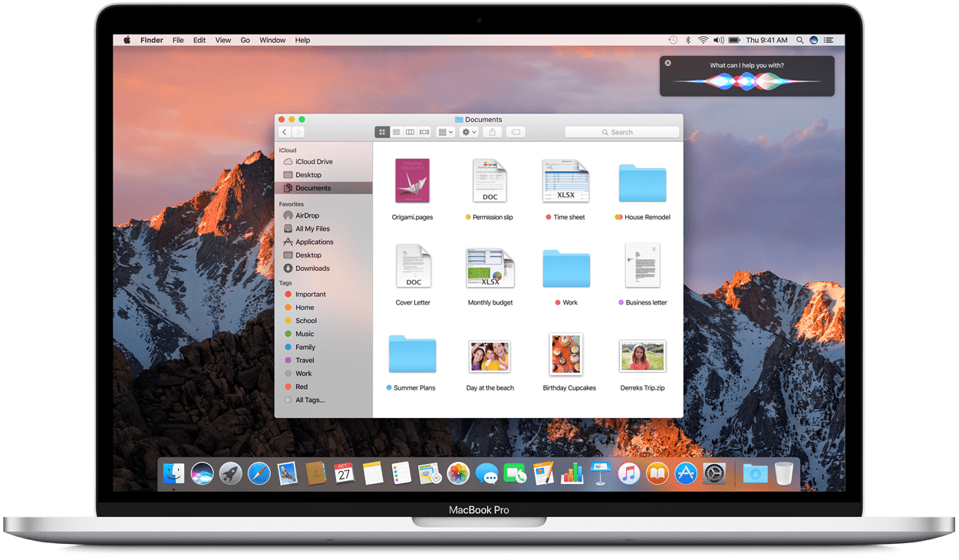Screen dimensions: 959x560
Task: Open the Go menu in menu bar
Action: (x=246, y=40)
